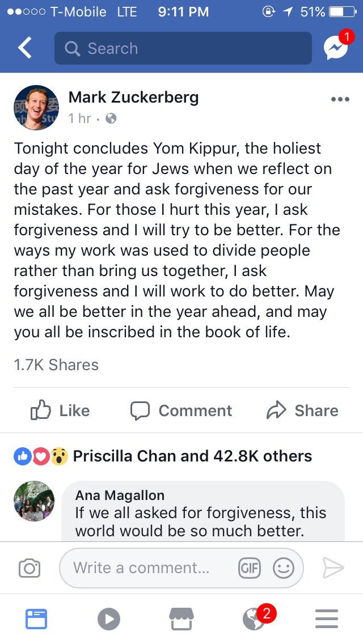Screen dimensions: 363x644
Task: Tap the Write a comment field
Action: [142, 567]
